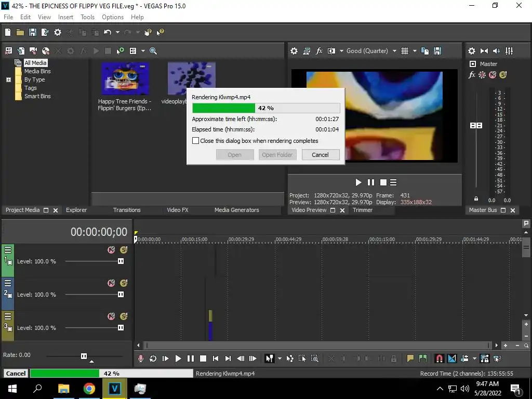Copy snapshot to clipboard icon in preview
The image size is (532, 399).
[x=425, y=51]
